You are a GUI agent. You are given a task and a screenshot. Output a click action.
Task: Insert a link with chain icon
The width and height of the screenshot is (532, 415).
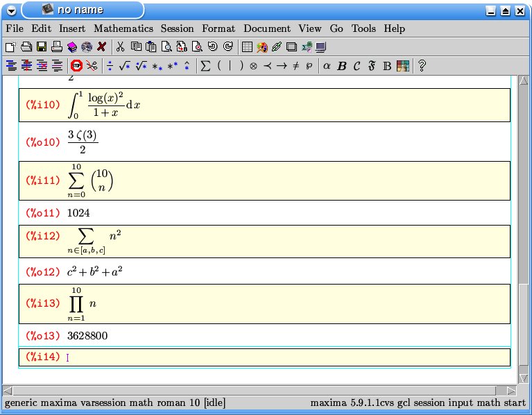pyautogui.click(x=277, y=46)
